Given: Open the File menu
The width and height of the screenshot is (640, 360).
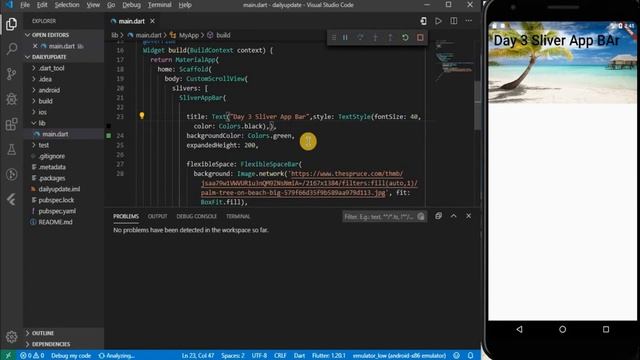Looking at the screenshot, I should (25, 5).
